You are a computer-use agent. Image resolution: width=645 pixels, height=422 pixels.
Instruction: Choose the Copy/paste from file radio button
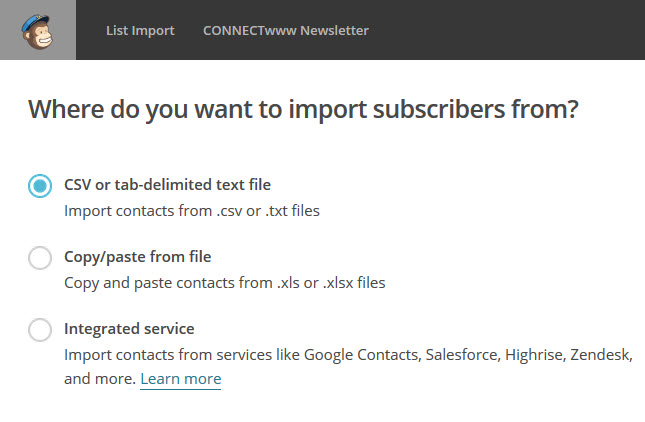pos(40,258)
